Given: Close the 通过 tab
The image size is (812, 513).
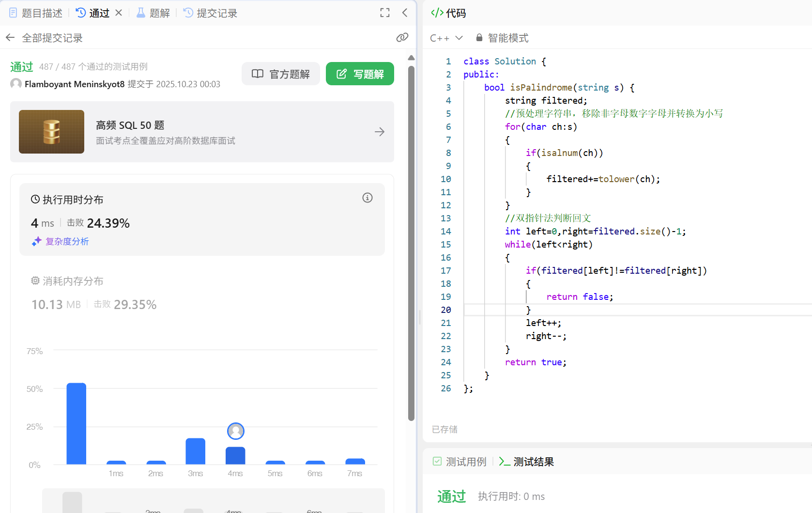Looking at the screenshot, I should tap(119, 13).
